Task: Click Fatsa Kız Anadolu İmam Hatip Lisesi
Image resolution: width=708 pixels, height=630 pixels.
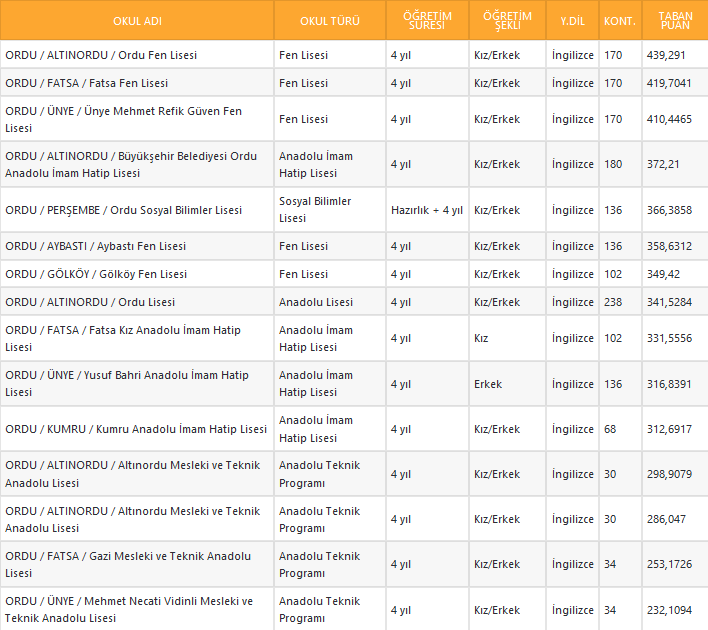Action: pos(122,338)
